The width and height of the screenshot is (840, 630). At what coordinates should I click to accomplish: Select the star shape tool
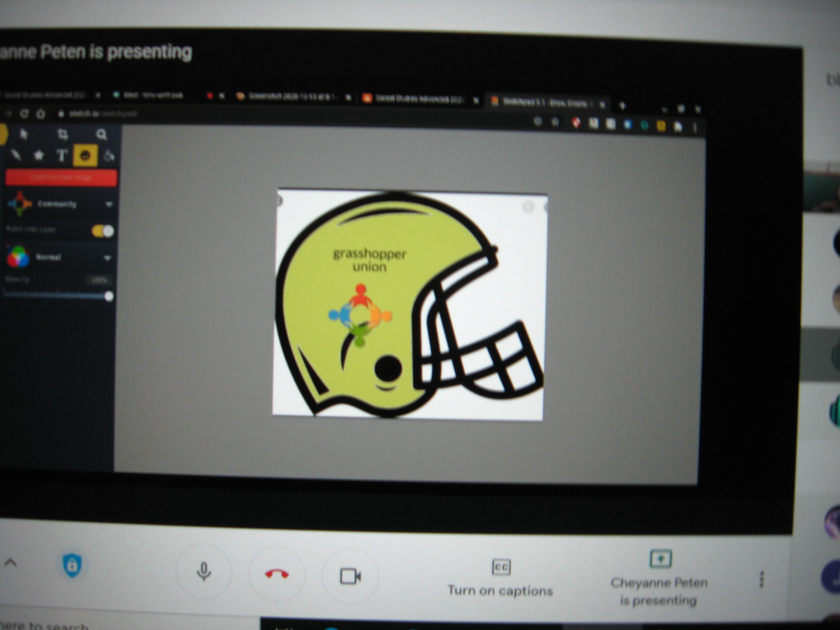pos(39,155)
